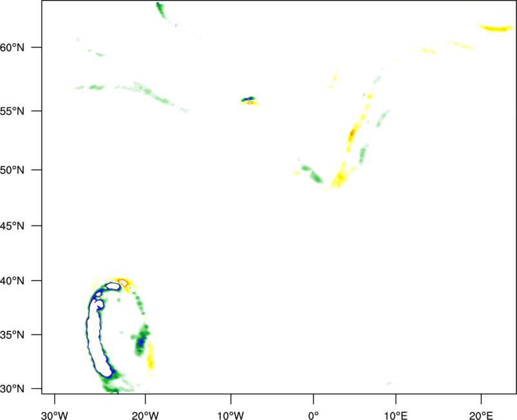Click the 60°N latitude label
The image size is (517, 420).
pos(12,48)
